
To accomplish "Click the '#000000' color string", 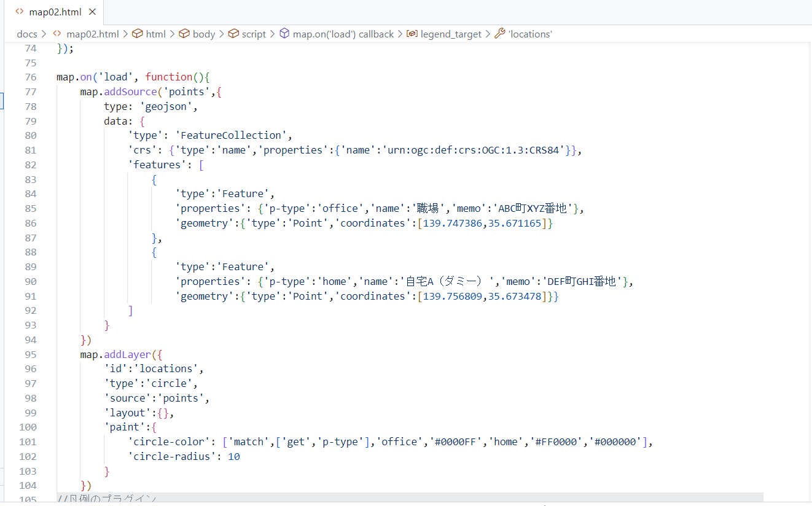I will click(614, 442).
